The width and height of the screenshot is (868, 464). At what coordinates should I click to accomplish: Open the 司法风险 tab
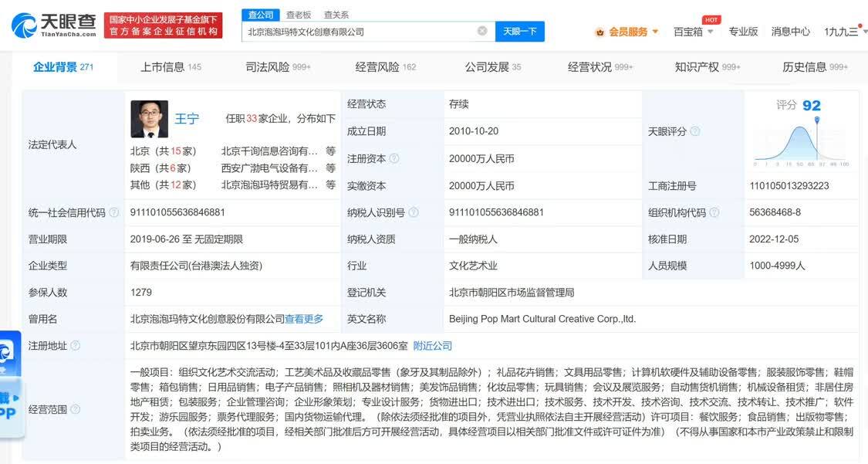278,67
